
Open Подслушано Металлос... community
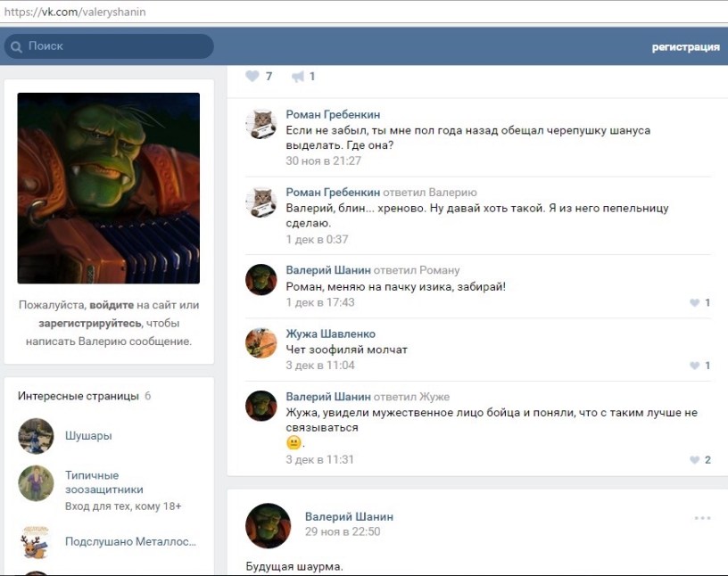(x=130, y=541)
